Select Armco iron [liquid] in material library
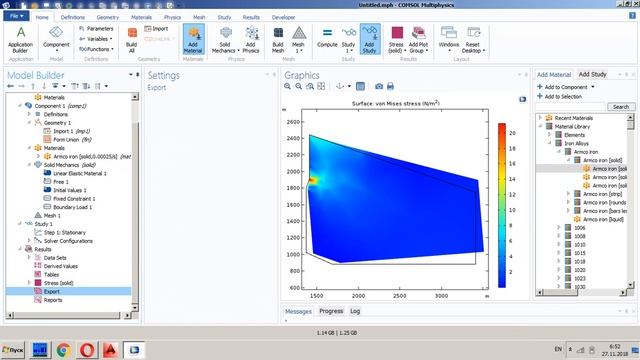 tap(599, 219)
